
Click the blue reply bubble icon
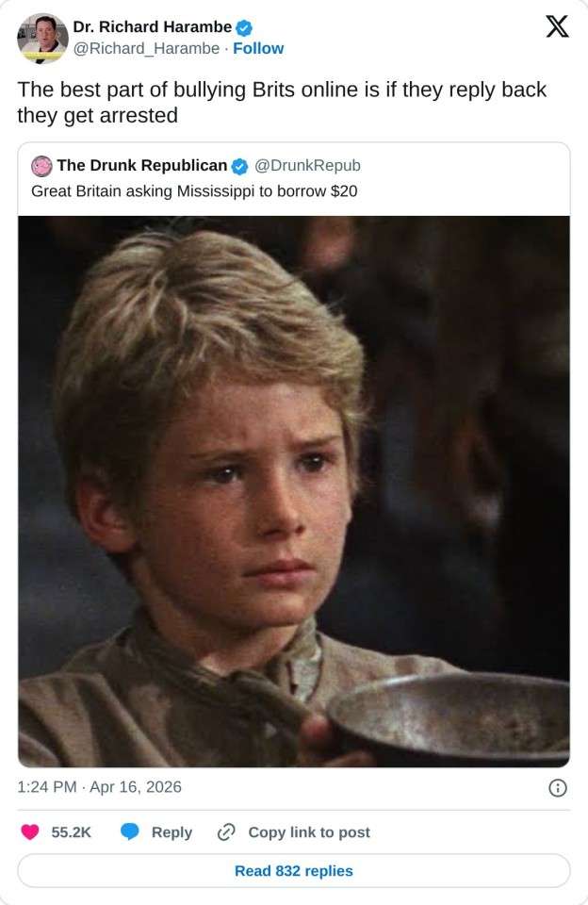(x=130, y=831)
